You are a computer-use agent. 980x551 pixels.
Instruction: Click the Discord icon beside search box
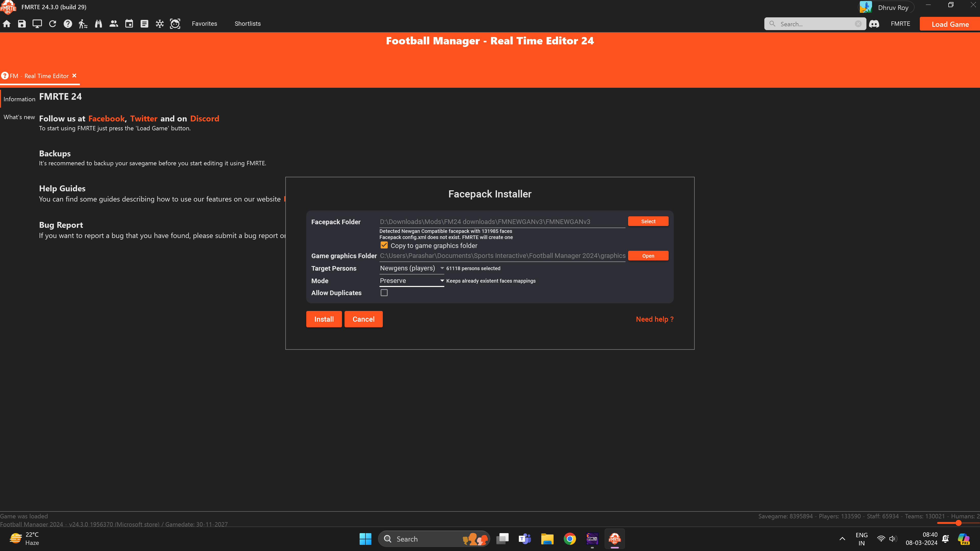[x=874, y=23]
